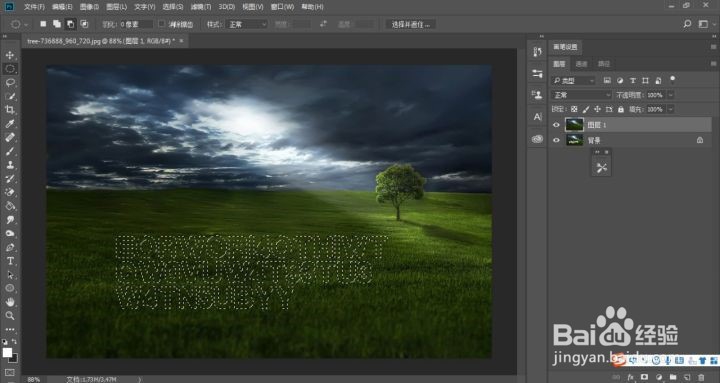Open the Filter menu
Image resolution: width=720 pixels, height=383 pixels.
pos(201,7)
